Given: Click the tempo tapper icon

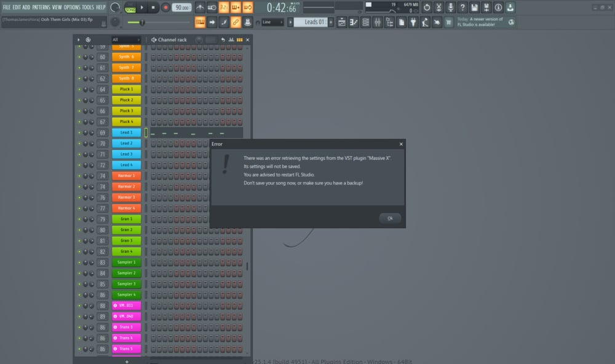Looking at the screenshot, I should tap(425, 22).
